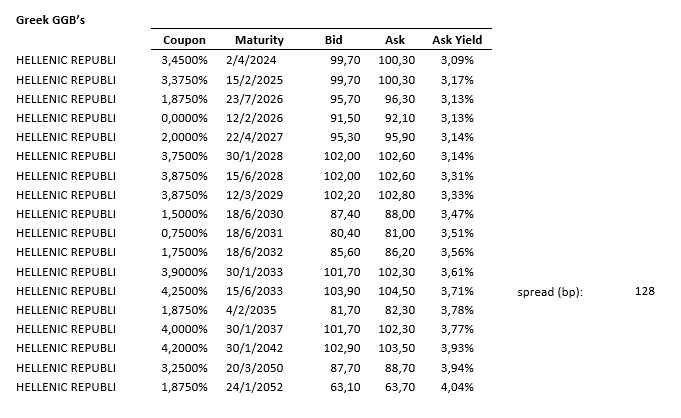Select the Coupon column header

(184, 40)
